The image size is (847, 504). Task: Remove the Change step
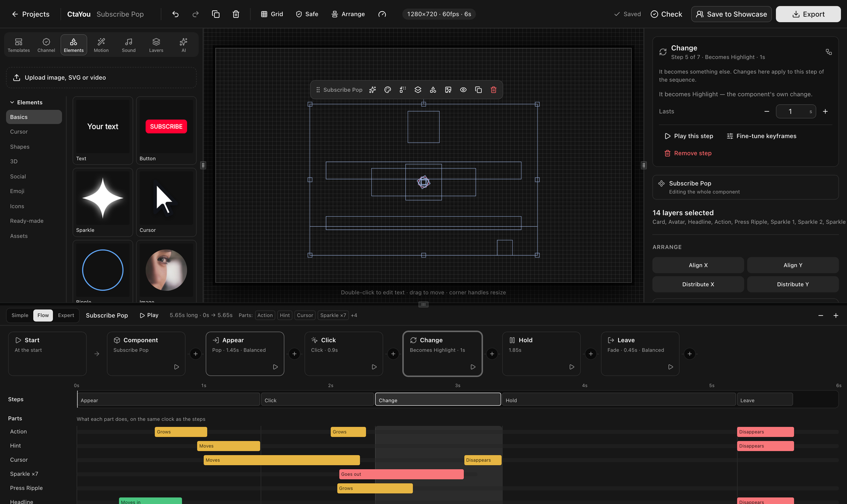[x=688, y=153]
